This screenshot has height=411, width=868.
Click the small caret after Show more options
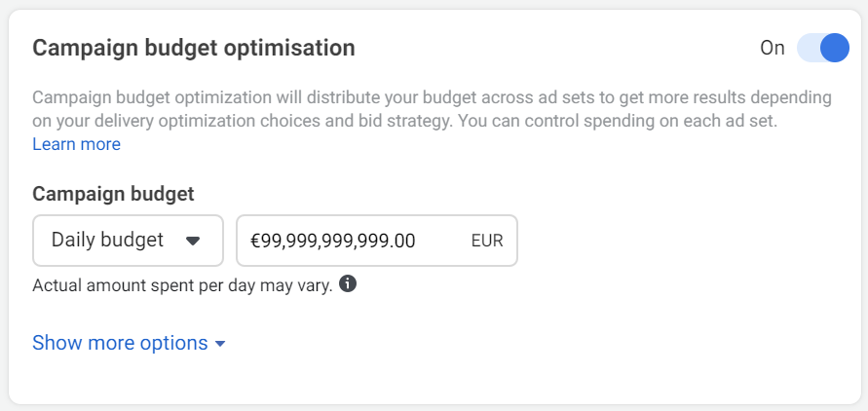pyautogui.click(x=220, y=344)
